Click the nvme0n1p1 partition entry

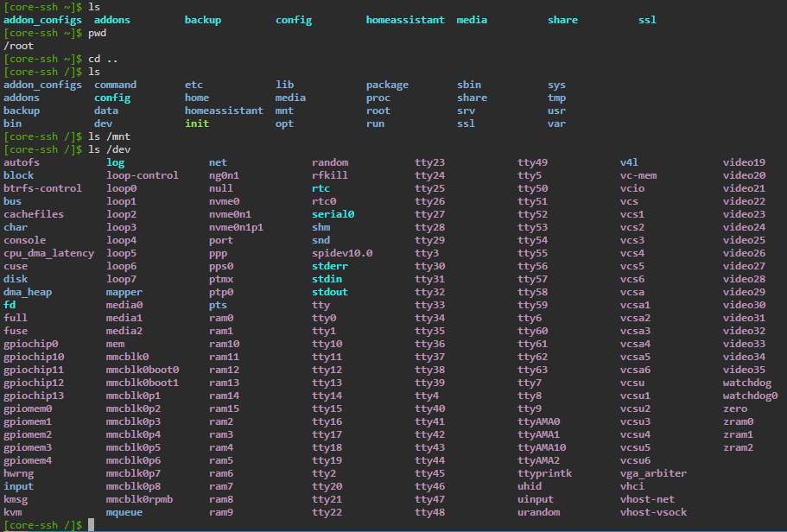236,227
